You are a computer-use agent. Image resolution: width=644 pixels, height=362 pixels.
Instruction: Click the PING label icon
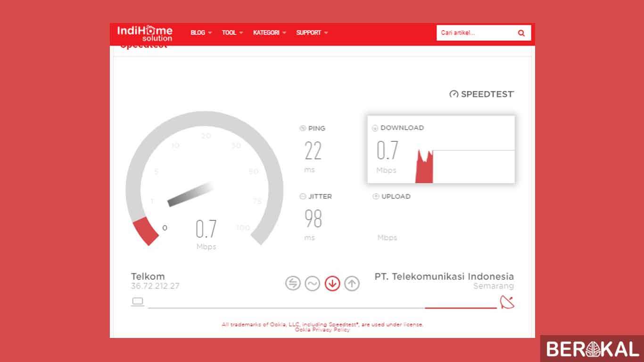coord(303,128)
